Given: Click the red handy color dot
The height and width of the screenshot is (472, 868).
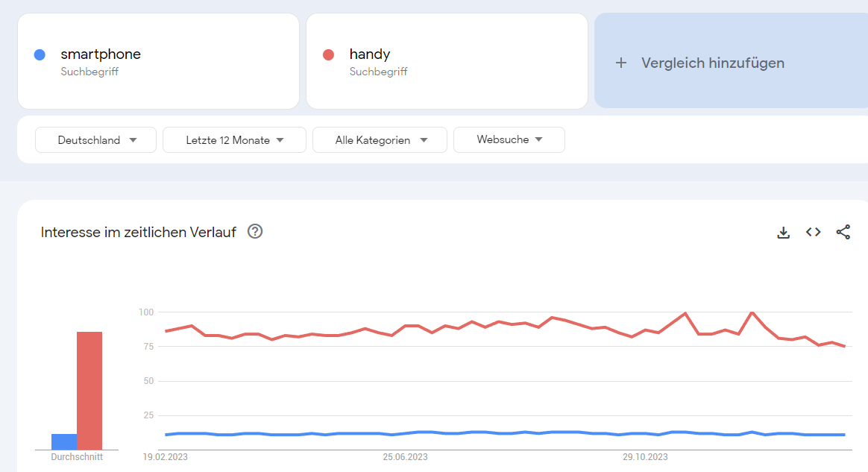Looking at the screenshot, I should point(328,54).
